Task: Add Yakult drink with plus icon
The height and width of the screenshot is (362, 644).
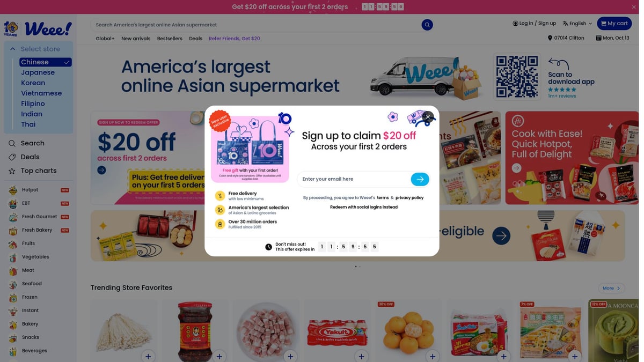Action: click(x=362, y=356)
